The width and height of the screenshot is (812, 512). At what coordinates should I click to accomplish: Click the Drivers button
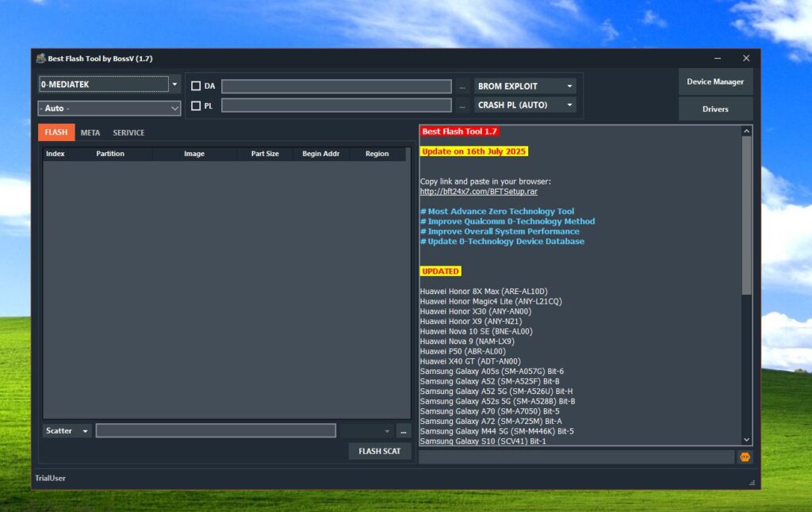pyautogui.click(x=715, y=109)
